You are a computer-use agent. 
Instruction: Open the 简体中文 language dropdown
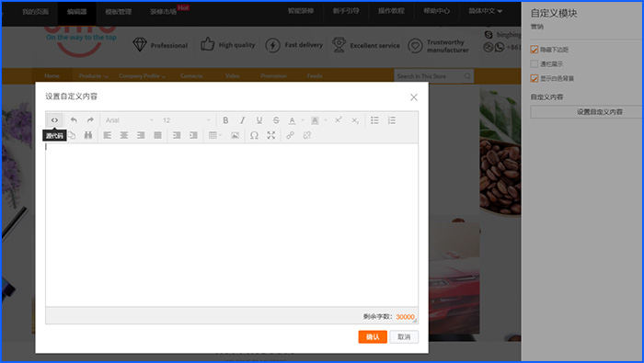(x=486, y=11)
